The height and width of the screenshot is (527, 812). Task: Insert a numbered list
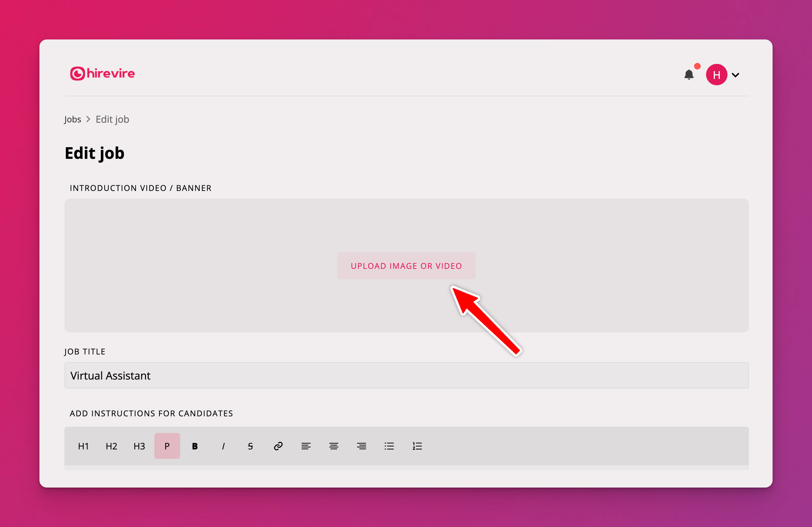[417, 446]
